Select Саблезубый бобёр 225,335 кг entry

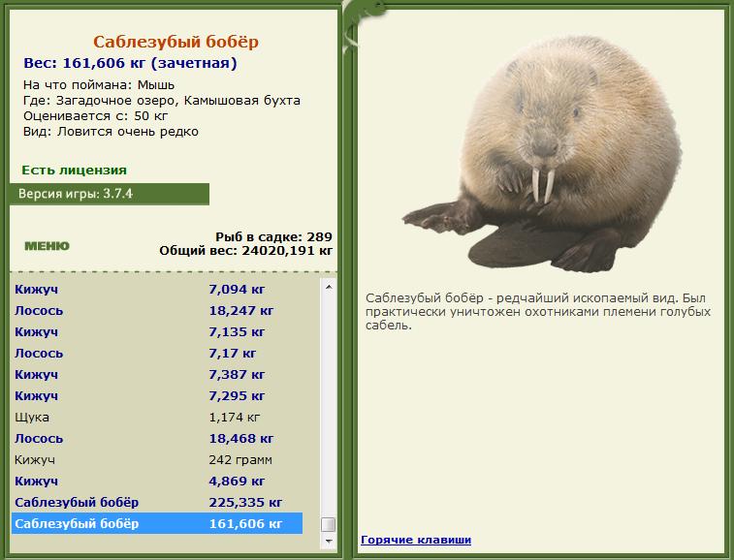pos(157,503)
